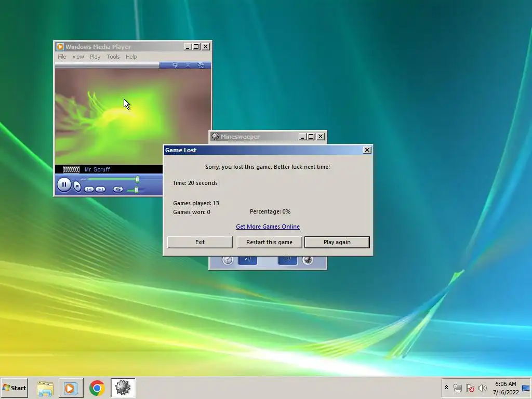Screen dimensions: 532x399
Task: Click the Percentage: 0% text
Action: click(x=270, y=211)
